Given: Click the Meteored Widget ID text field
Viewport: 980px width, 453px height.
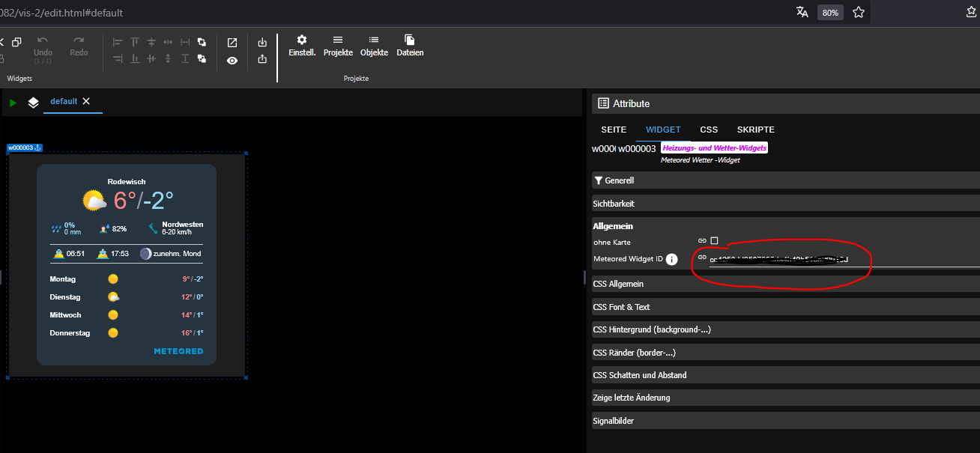Looking at the screenshot, I should click(844, 260).
